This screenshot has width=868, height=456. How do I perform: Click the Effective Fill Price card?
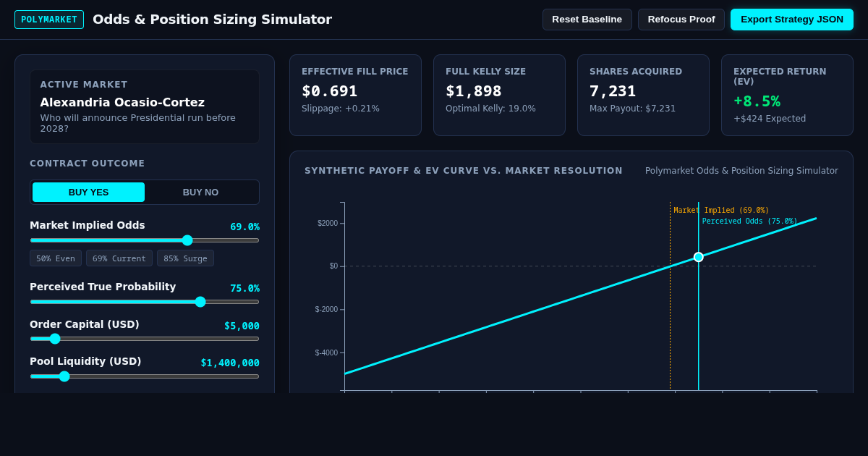pyautogui.click(x=355, y=95)
